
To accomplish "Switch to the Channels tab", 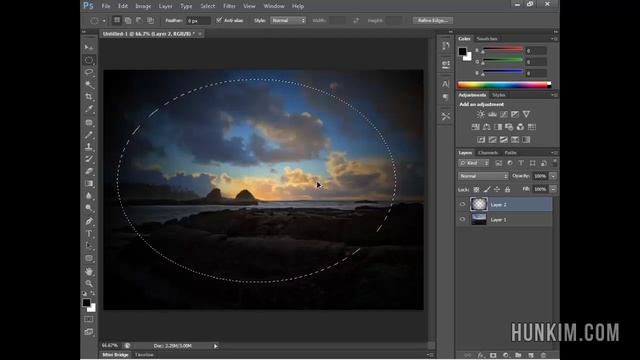I will click(x=488, y=153).
